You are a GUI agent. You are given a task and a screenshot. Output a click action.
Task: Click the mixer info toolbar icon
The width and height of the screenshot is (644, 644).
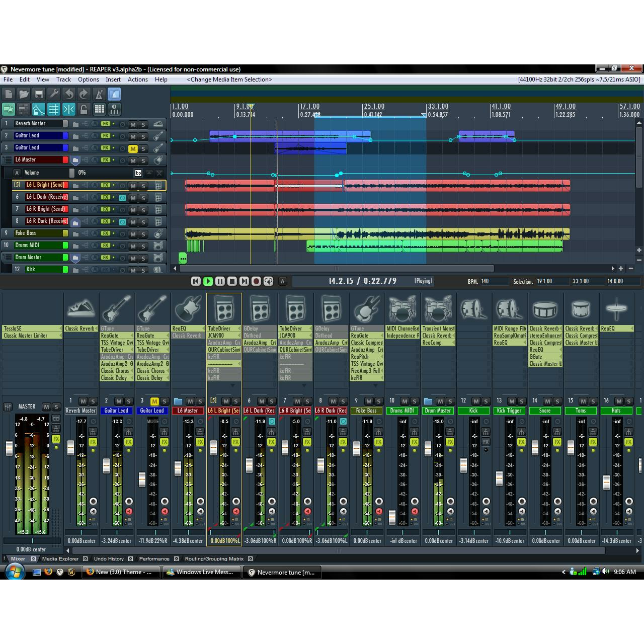click(114, 109)
